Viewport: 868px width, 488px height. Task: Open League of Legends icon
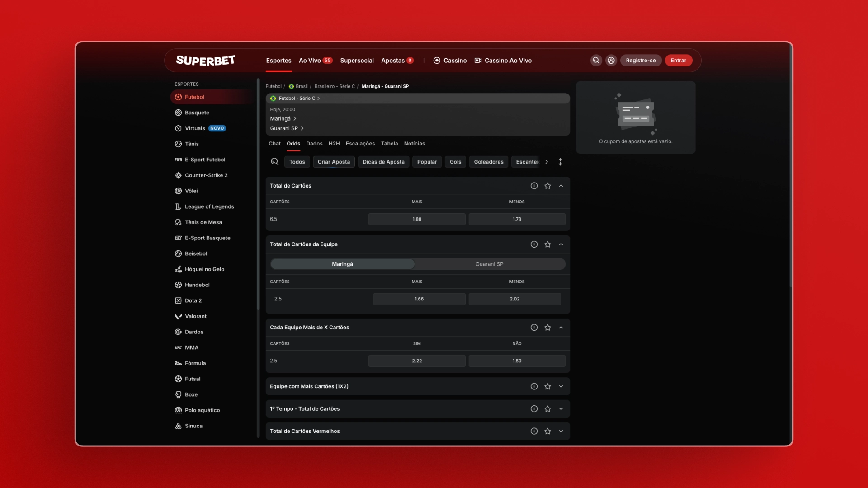[x=178, y=206]
